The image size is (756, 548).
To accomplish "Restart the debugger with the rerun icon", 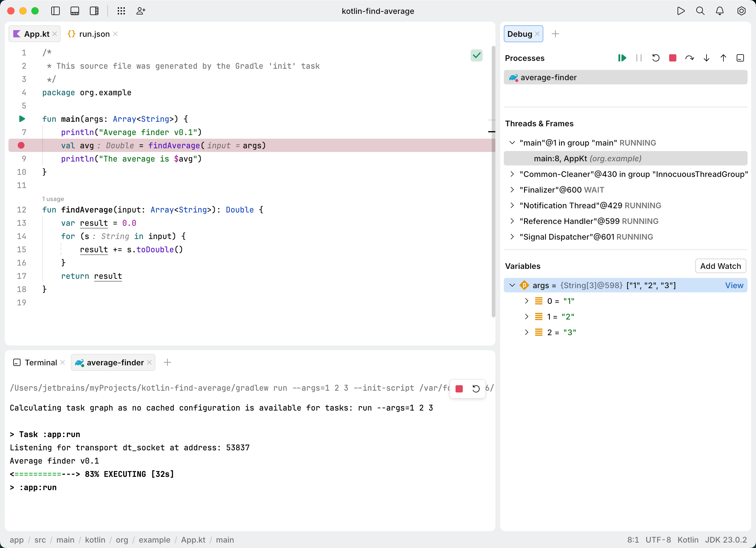I will point(656,58).
